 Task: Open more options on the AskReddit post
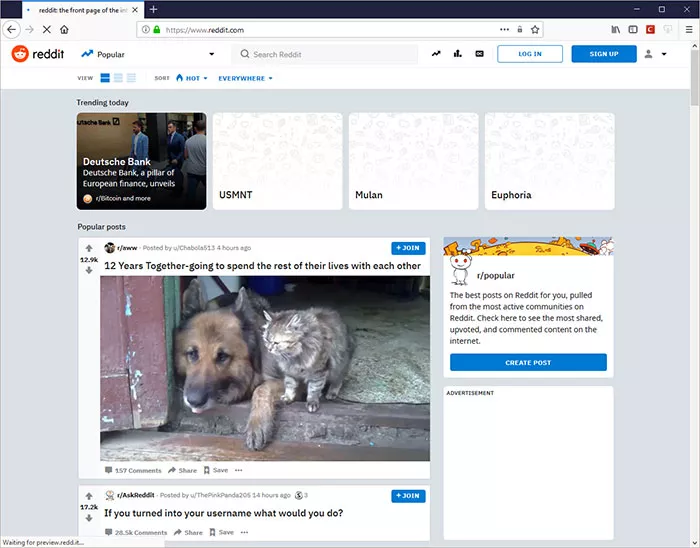coord(245,532)
